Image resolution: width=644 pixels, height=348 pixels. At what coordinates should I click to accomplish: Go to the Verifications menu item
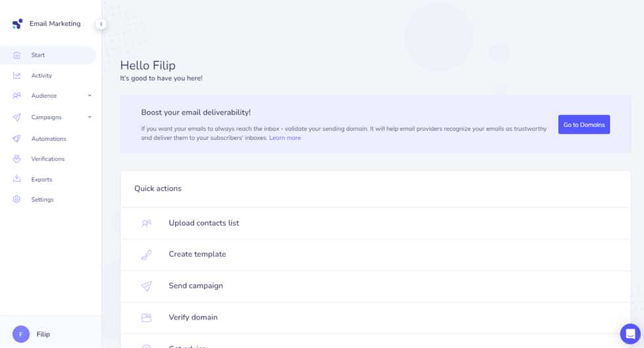[x=48, y=159]
